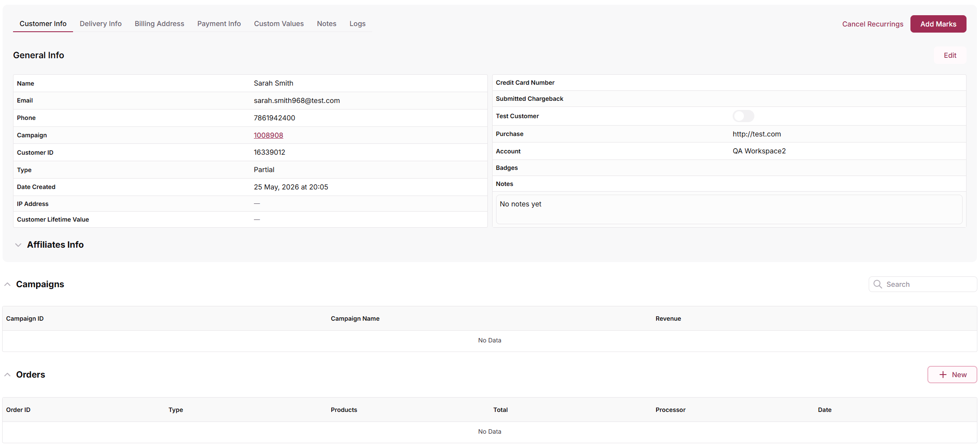
Task: Expand the Affiliates Info chevron
Action: (18, 245)
